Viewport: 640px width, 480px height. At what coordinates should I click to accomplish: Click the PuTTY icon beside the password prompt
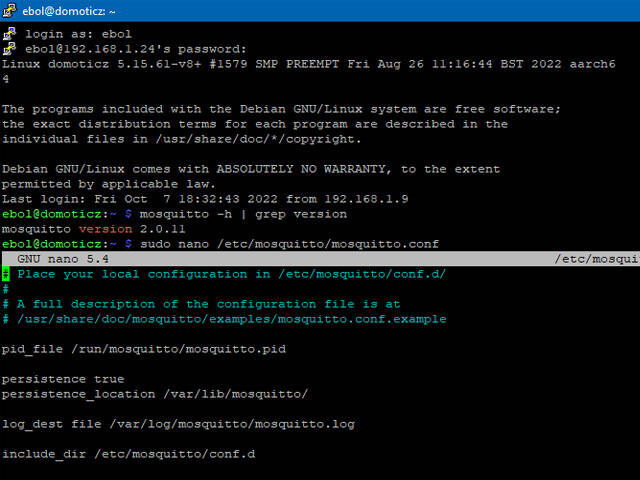pyautogui.click(x=9, y=49)
